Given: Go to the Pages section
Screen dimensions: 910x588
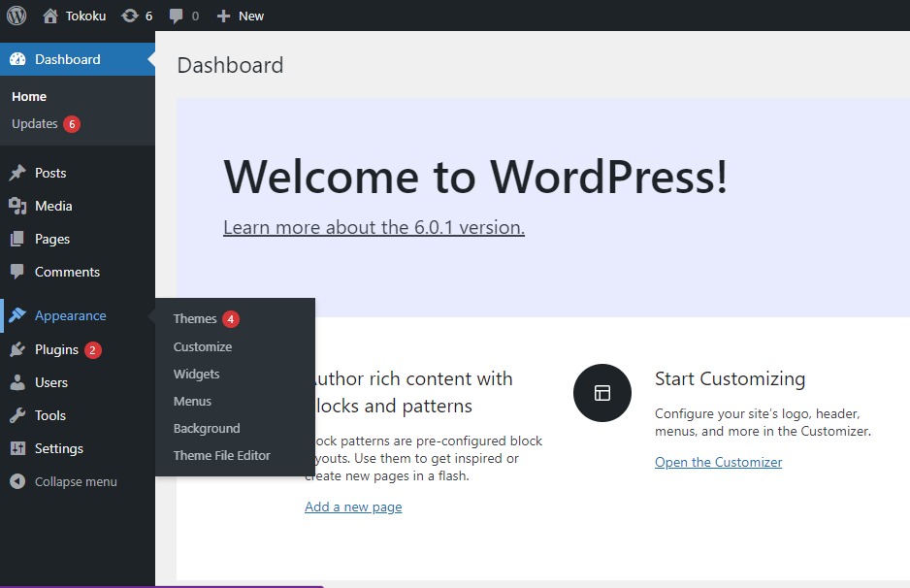Looking at the screenshot, I should point(78,239).
